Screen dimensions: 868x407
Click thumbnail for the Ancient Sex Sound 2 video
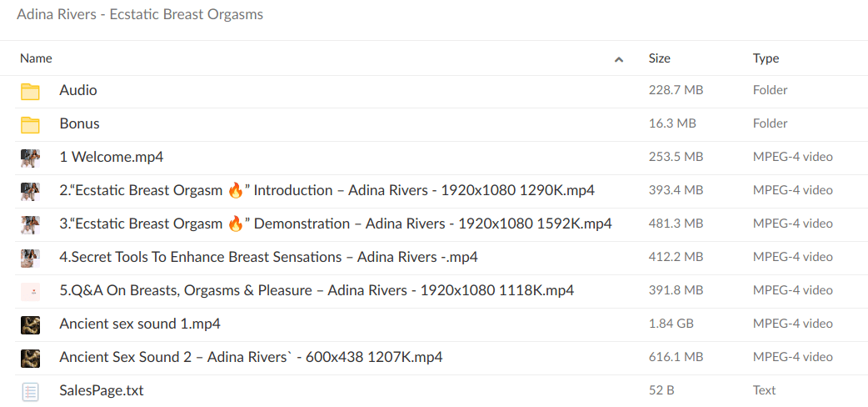click(x=30, y=358)
